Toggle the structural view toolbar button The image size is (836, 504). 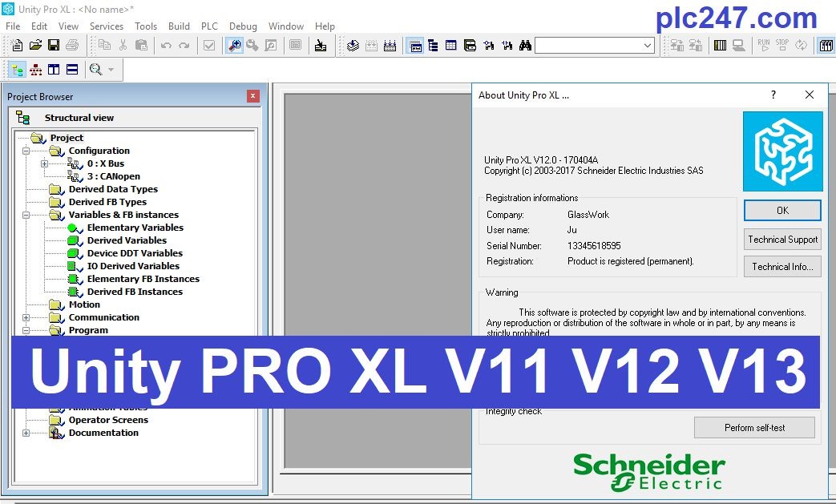coord(17,70)
